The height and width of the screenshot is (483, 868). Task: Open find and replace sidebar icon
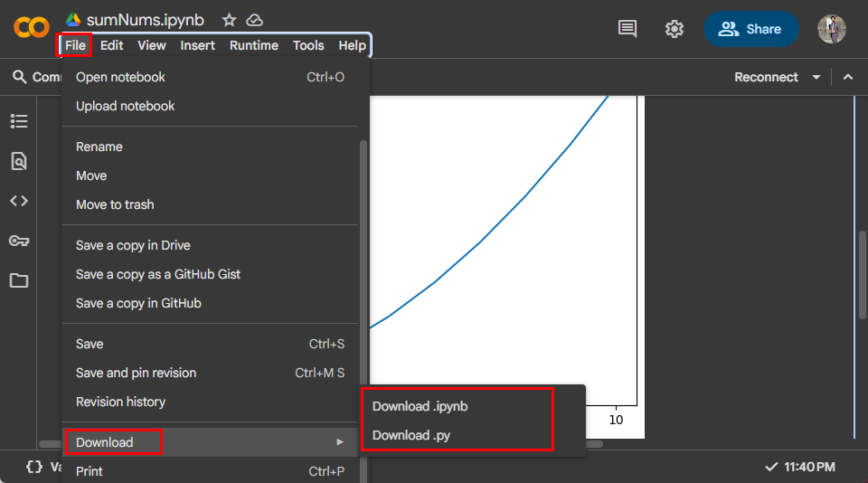[19, 161]
